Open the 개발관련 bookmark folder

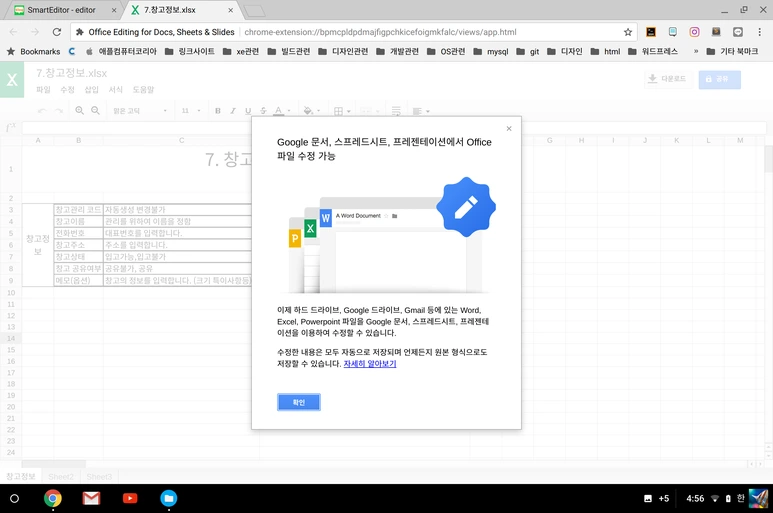[x=397, y=51]
